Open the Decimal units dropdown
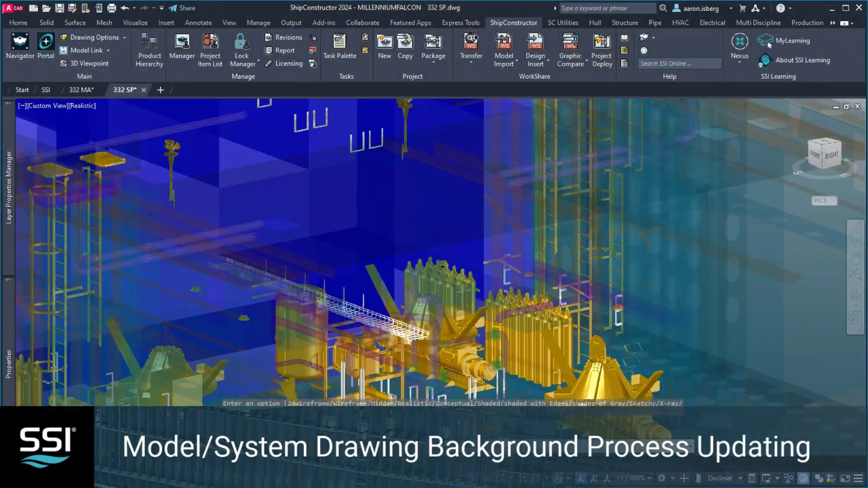Image resolution: width=868 pixels, height=488 pixels. (x=722, y=478)
